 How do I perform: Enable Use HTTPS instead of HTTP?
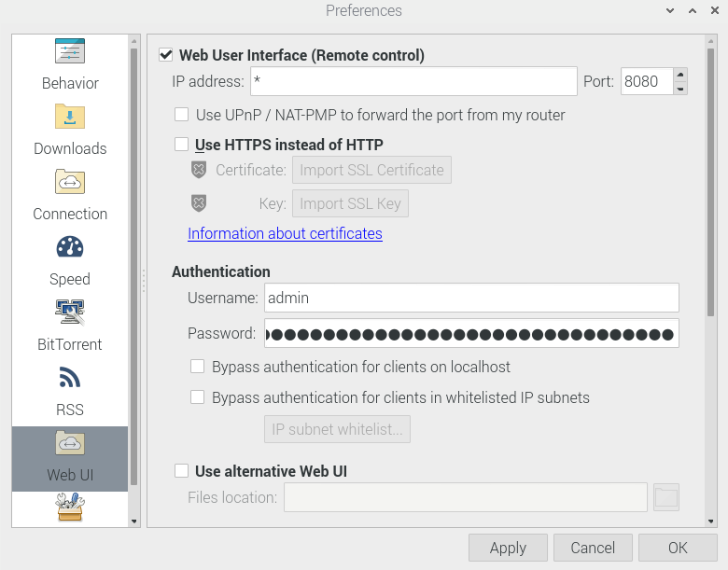click(182, 144)
